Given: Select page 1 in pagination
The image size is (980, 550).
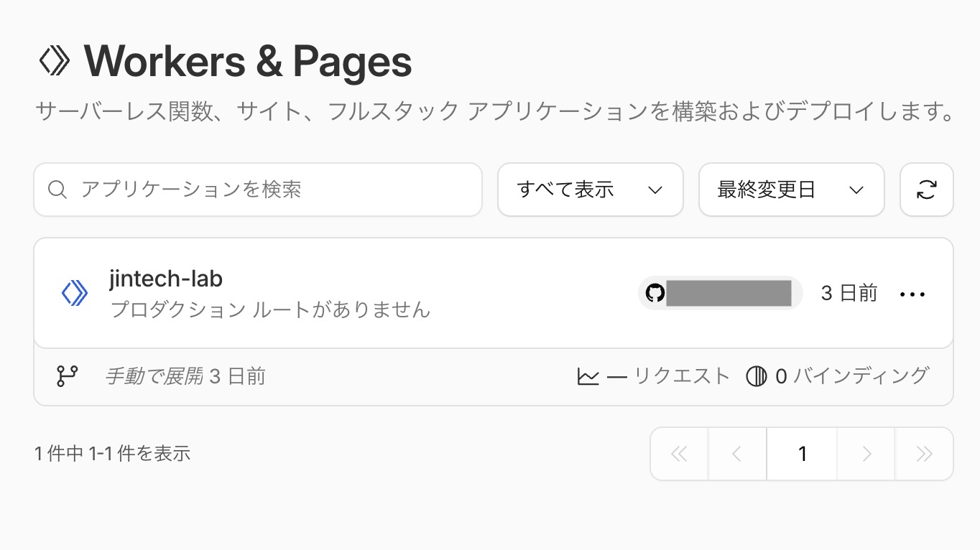Looking at the screenshot, I should point(802,454).
